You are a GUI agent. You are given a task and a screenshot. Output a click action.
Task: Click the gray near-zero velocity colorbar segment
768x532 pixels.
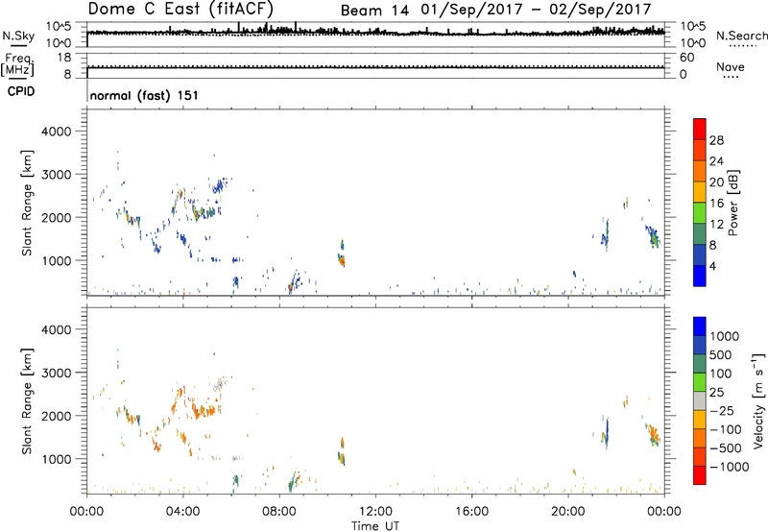point(700,400)
